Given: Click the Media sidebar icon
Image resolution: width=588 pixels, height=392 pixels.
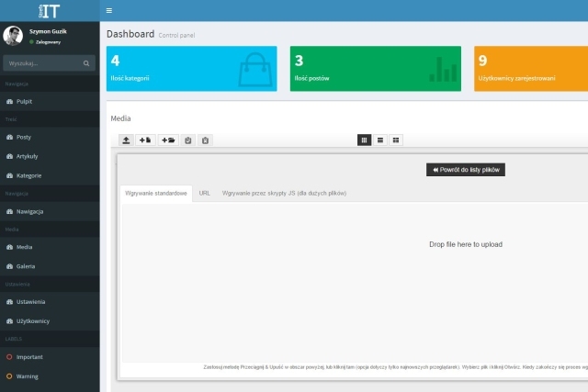Looking at the screenshot, I should point(10,247).
